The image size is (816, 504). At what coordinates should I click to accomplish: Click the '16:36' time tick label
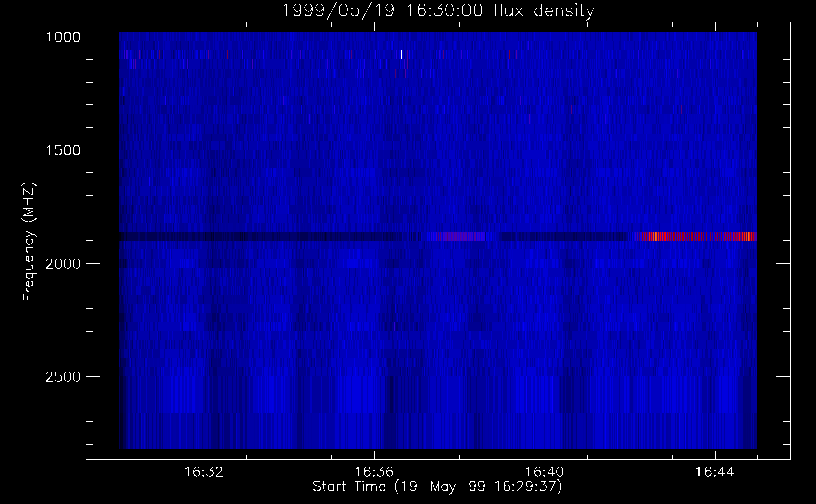click(x=374, y=472)
